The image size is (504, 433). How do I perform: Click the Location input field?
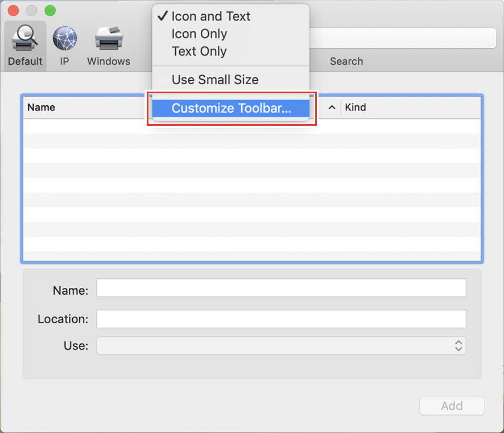point(280,319)
